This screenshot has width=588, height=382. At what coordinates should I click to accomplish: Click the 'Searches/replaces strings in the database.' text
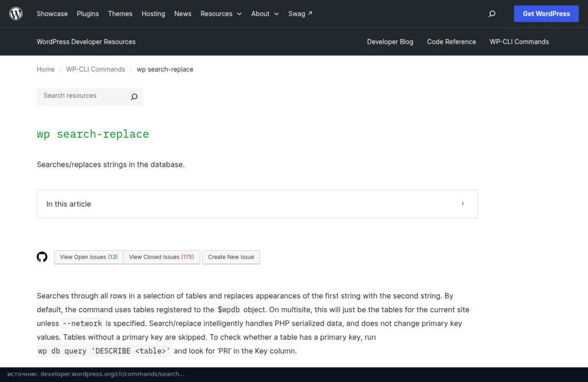[111, 165]
